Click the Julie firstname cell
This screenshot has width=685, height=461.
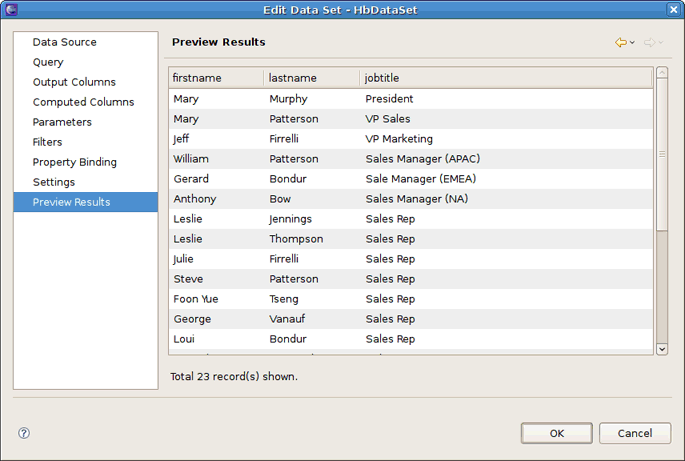point(183,259)
